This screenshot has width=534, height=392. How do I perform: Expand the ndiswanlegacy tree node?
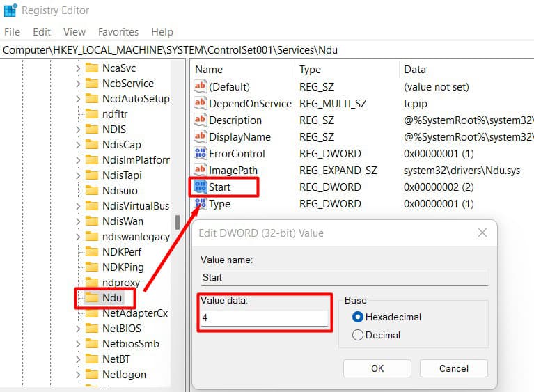[78, 237]
